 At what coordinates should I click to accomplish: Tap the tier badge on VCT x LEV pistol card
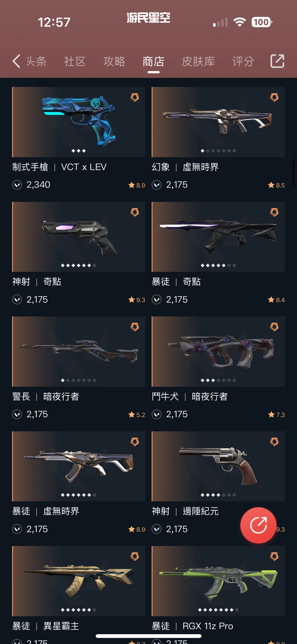tap(135, 97)
